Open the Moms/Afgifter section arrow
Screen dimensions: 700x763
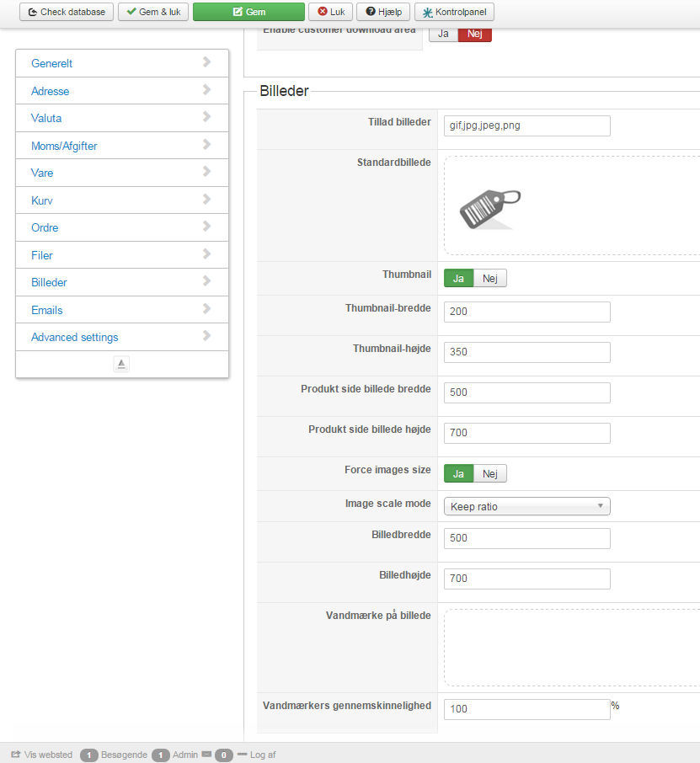(206, 145)
